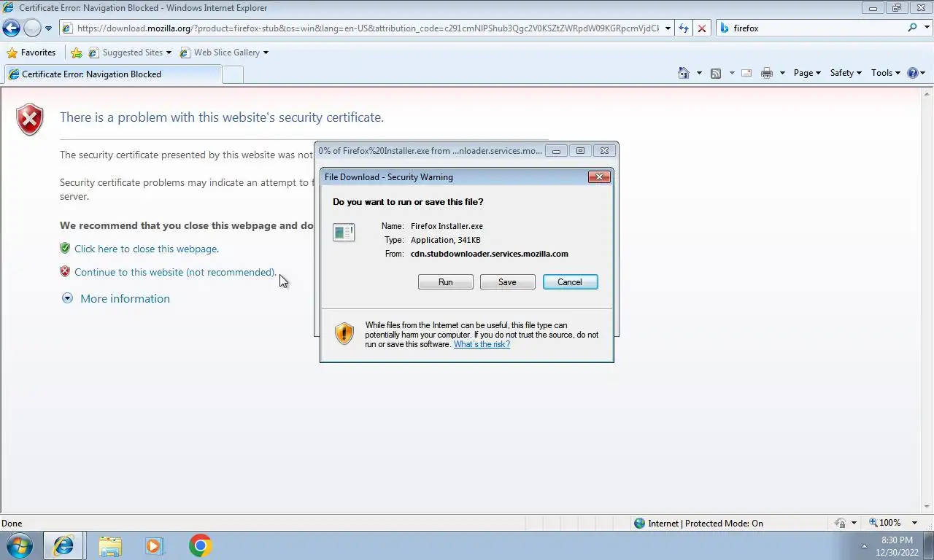Open Google Chrome taskbar icon

click(x=200, y=545)
